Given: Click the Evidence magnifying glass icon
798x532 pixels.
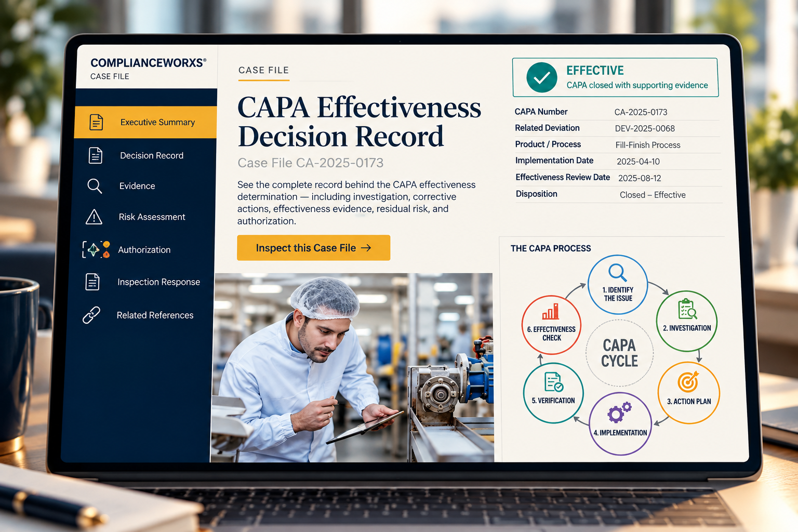Looking at the screenshot, I should [95, 186].
